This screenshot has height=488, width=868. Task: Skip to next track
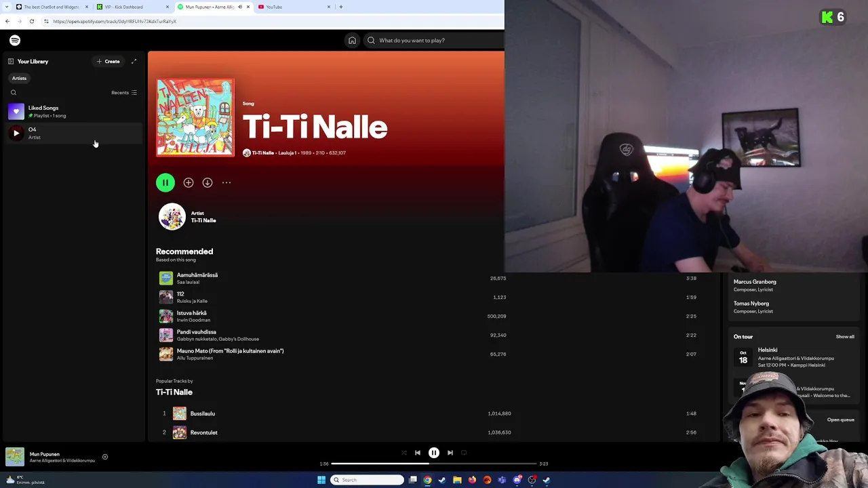point(450,453)
